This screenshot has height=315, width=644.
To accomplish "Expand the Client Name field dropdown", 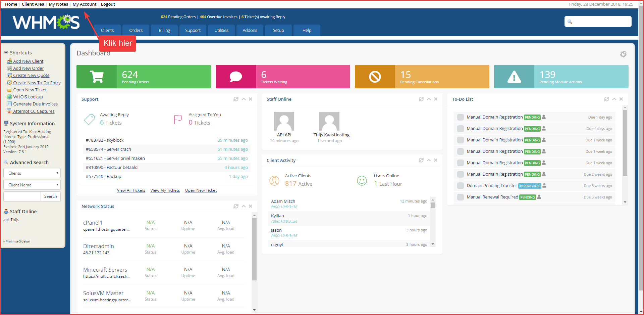I will (32, 185).
